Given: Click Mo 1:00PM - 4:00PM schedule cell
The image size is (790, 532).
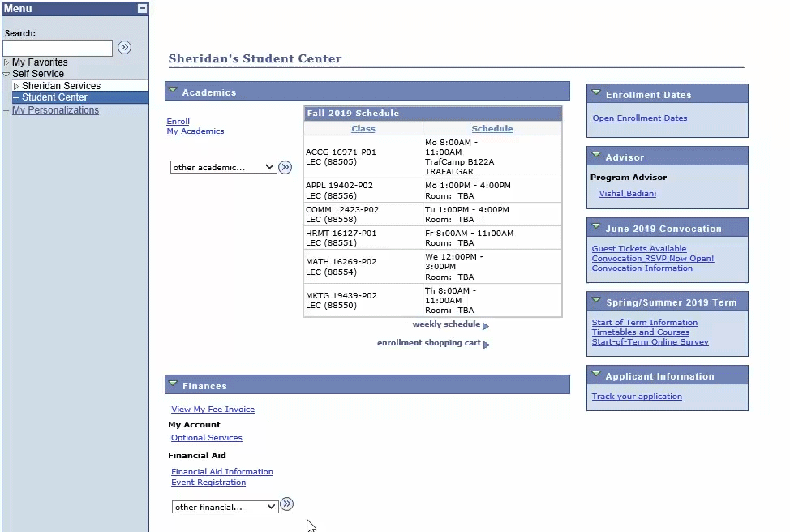Looking at the screenshot, I should (x=492, y=191).
